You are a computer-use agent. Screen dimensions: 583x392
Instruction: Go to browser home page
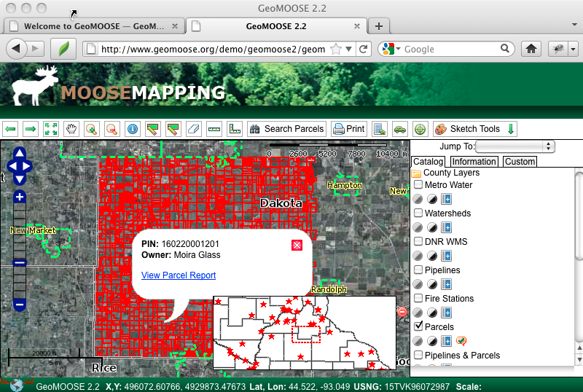tap(531, 49)
